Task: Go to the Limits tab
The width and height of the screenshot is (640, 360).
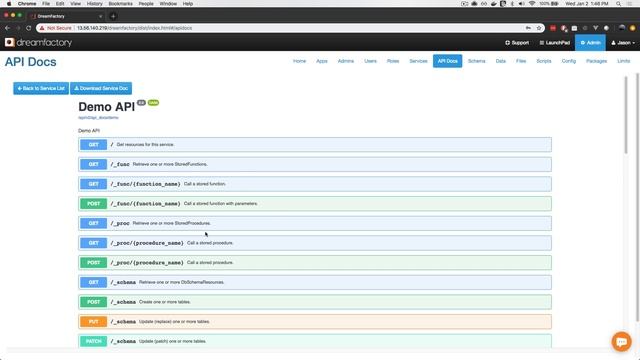Action: (x=623, y=61)
